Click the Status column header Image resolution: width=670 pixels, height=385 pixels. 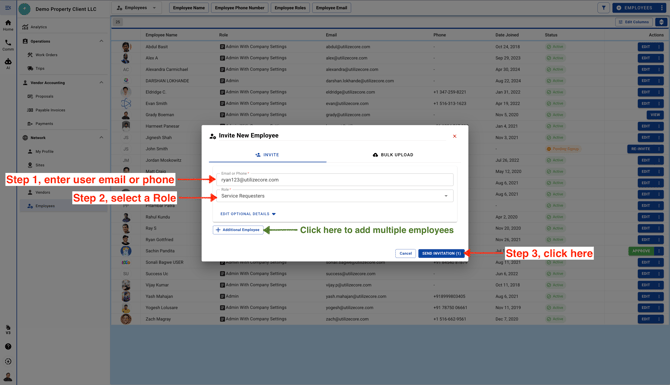(551, 35)
